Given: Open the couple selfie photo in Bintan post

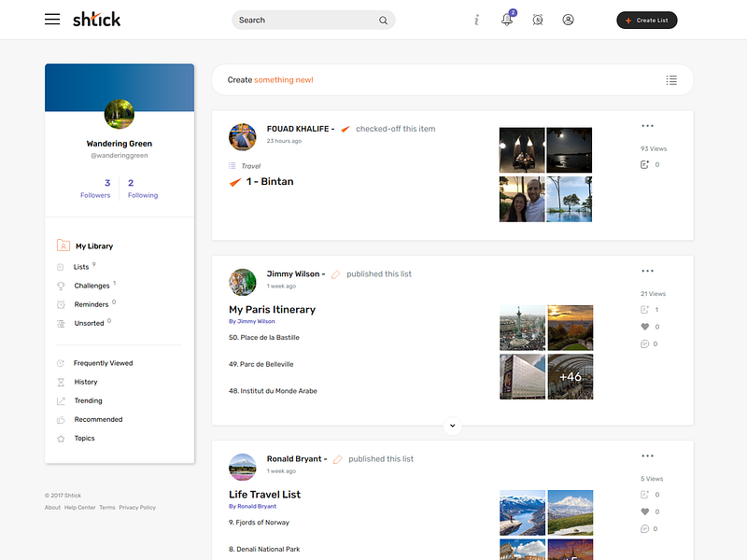Looking at the screenshot, I should [x=522, y=199].
